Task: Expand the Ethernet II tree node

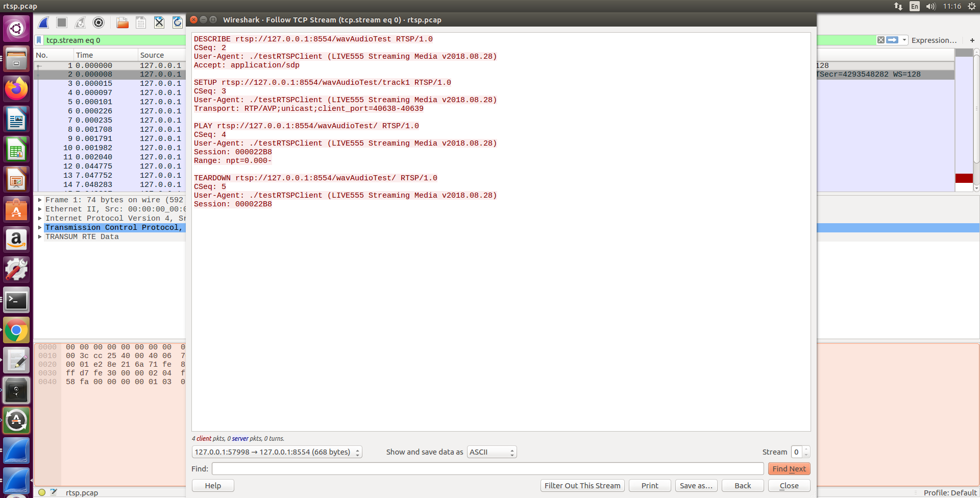Action: [x=40, y=209]
